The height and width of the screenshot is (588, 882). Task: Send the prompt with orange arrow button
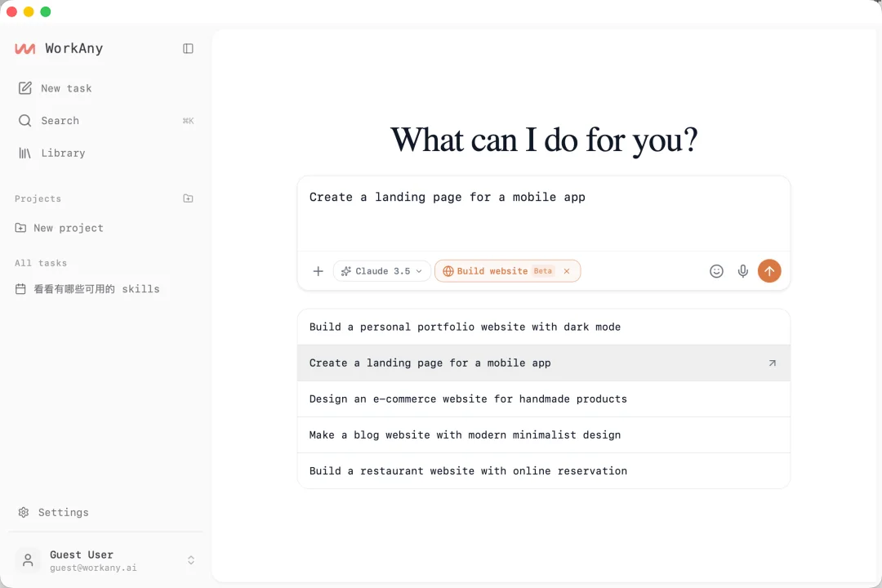pyautogui.click(x=769, y=271)
